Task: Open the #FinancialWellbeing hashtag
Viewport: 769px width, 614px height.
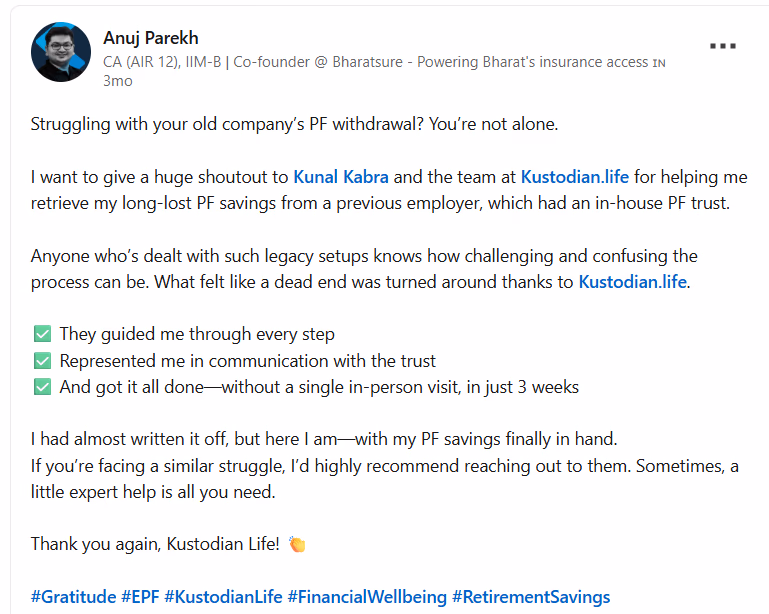Action: point(367,597)
